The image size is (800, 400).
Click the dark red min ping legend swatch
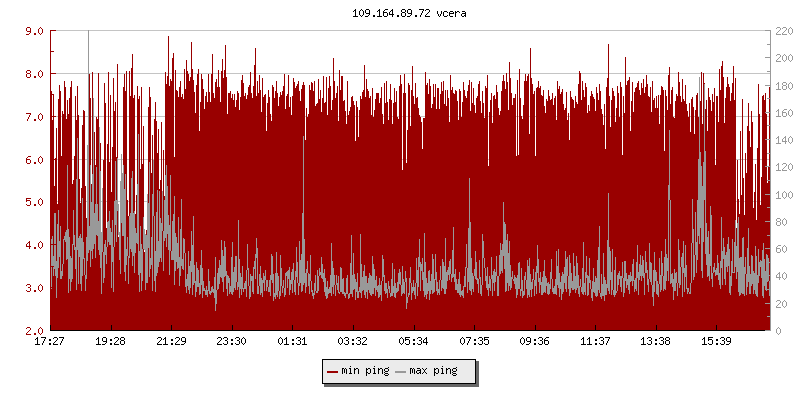pyautogui.click(x=332, y=372)
